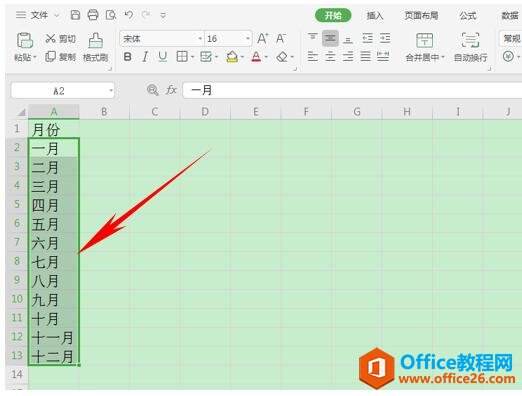Click cell containing 六月

(x=54, y=243)
